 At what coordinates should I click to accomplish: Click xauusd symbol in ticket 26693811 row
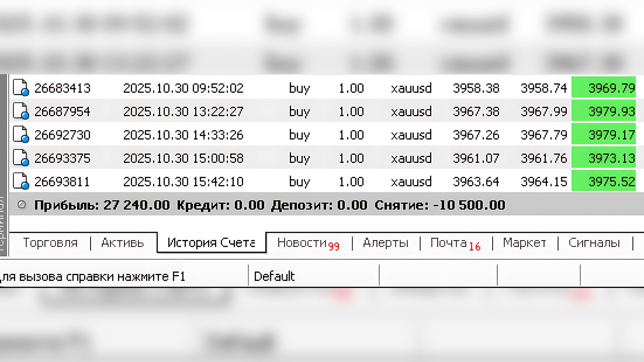point(411,182)
